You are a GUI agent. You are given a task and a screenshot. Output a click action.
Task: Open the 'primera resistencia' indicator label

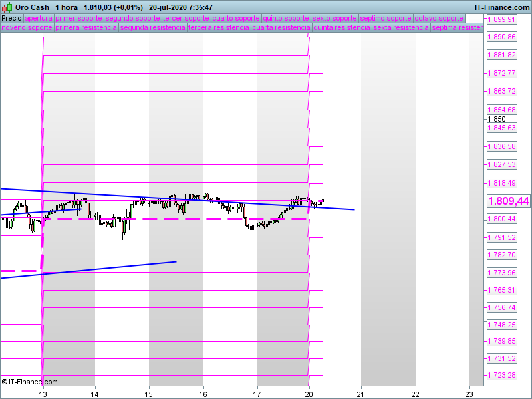[x=86, y=28]
